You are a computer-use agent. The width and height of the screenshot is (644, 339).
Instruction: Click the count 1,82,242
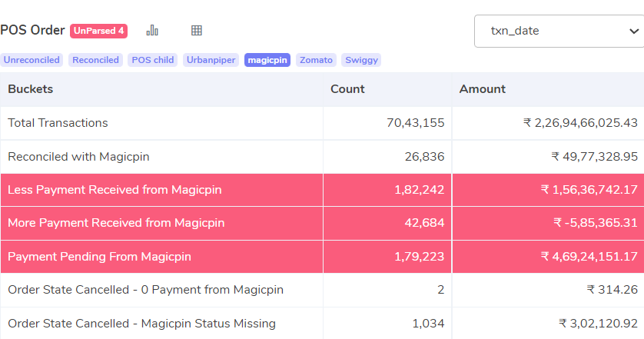pos(419,190)
